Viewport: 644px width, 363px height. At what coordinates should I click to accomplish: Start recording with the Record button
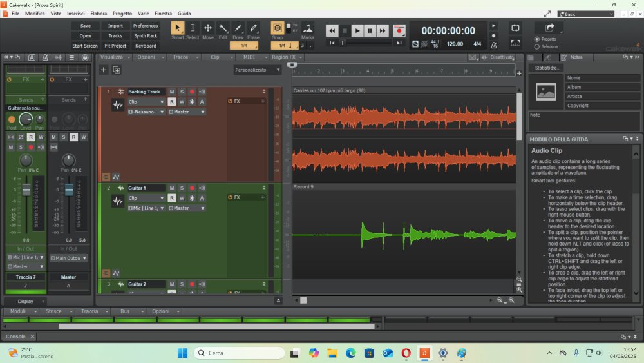click(x=399, y=30)
